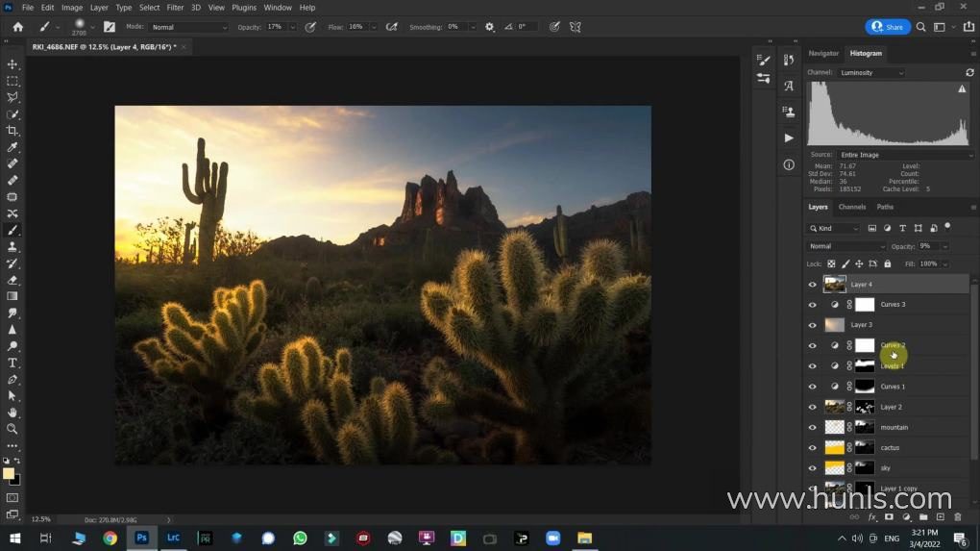This screenshot has height=551, width=980.
Task: Click the Share button
Action: (x=888, y=27)
